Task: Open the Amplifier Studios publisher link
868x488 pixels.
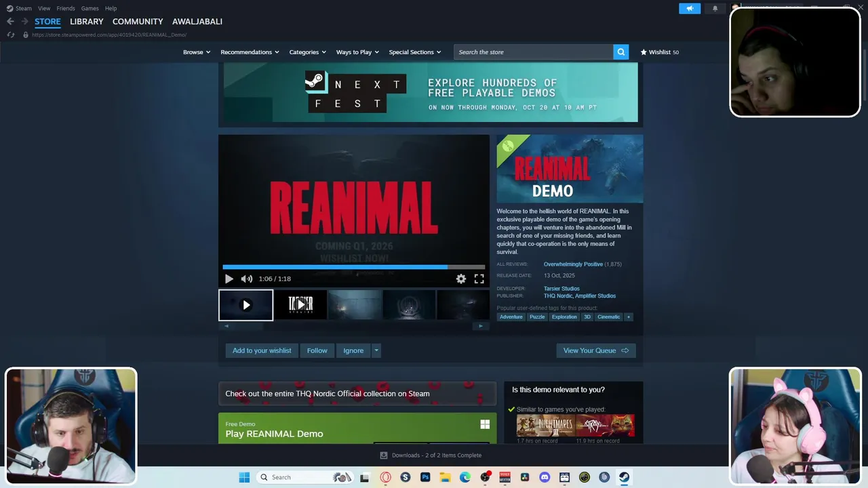Action: click(595, 296)
